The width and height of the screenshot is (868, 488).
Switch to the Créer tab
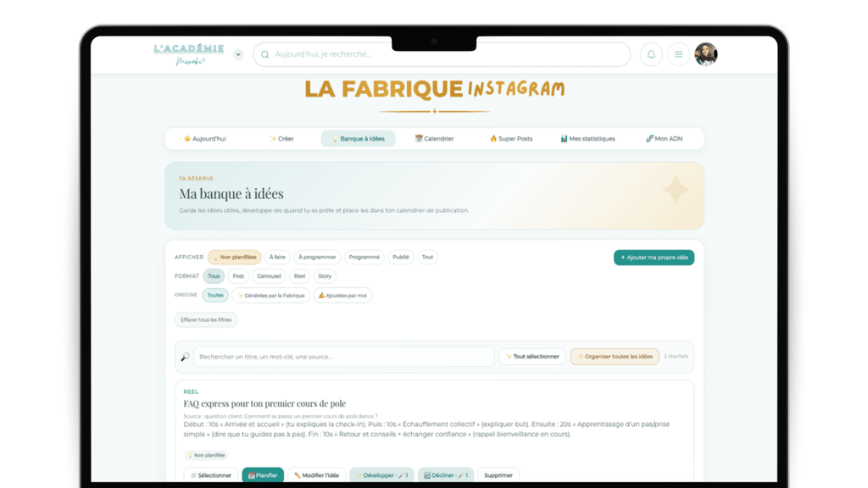pos(281,139)
